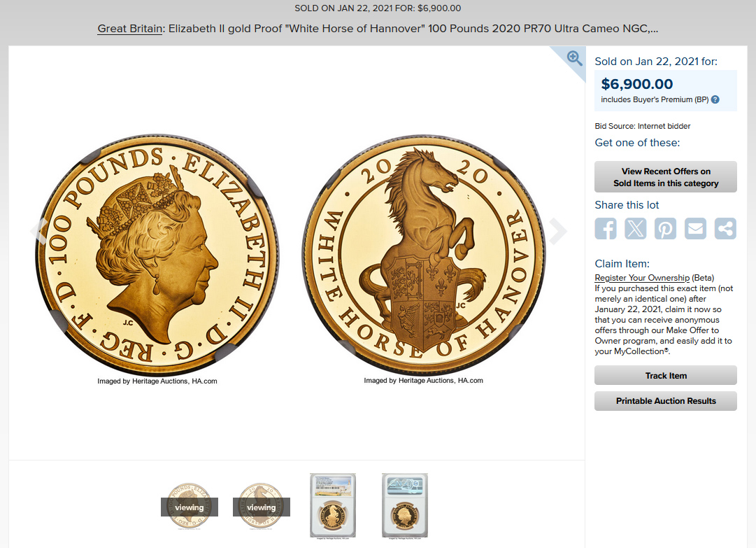Click the White Horse of Hanover image

click(424, 255)
